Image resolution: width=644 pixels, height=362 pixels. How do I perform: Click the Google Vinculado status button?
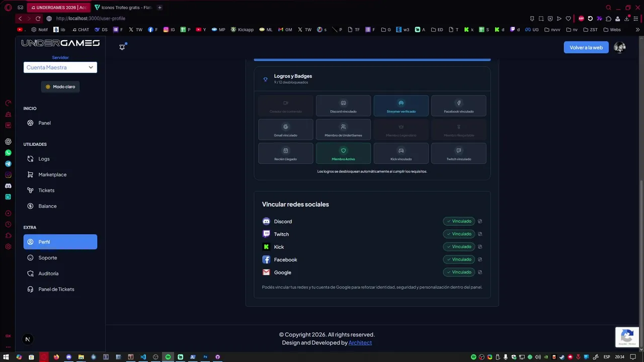(x=459, y=272)
